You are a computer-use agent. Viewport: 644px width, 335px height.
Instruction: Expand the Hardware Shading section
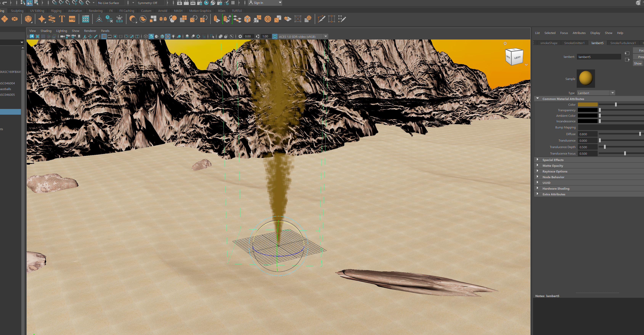[537, 188]
